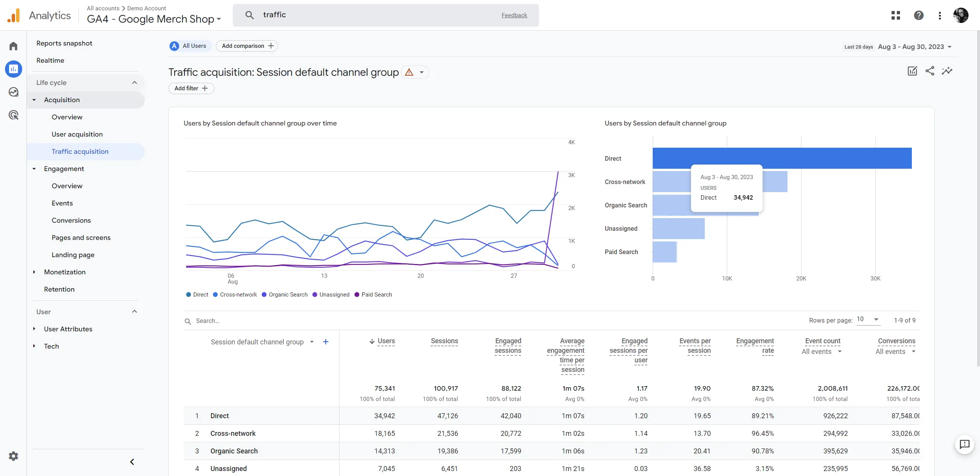
Task: Open the Home icon in left rail
Action: tap(13, 46)
